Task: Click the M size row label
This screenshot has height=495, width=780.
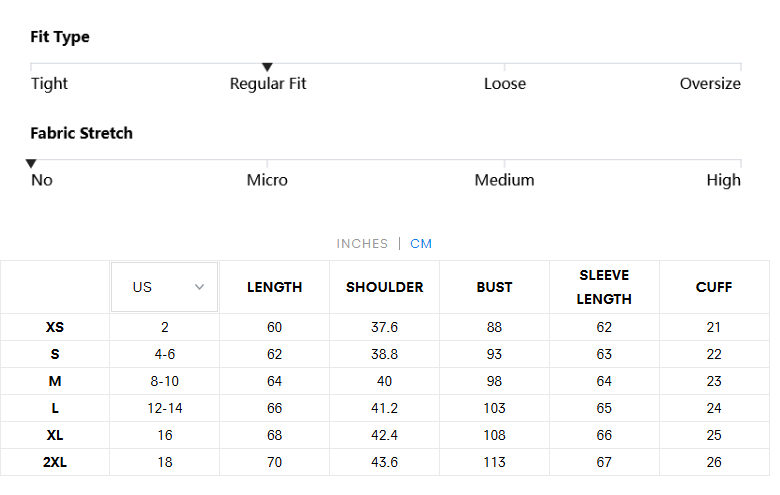Action: click(x=55, y=381)
